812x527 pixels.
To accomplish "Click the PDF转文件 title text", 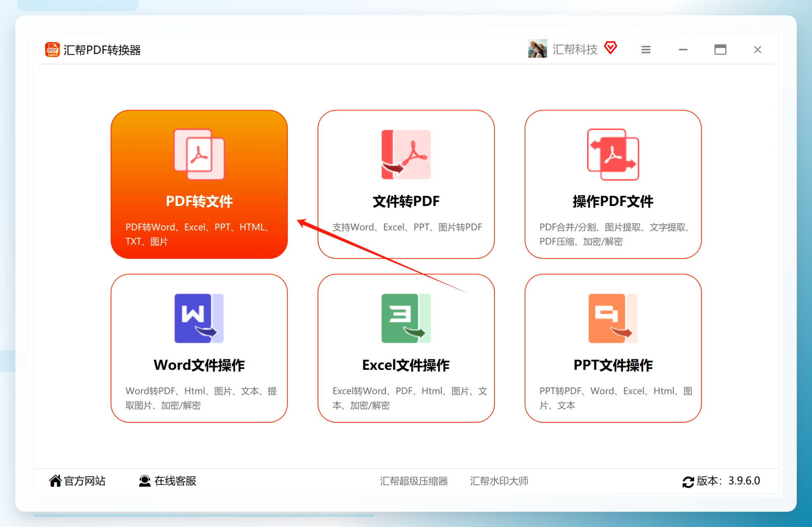I will 199,201.
